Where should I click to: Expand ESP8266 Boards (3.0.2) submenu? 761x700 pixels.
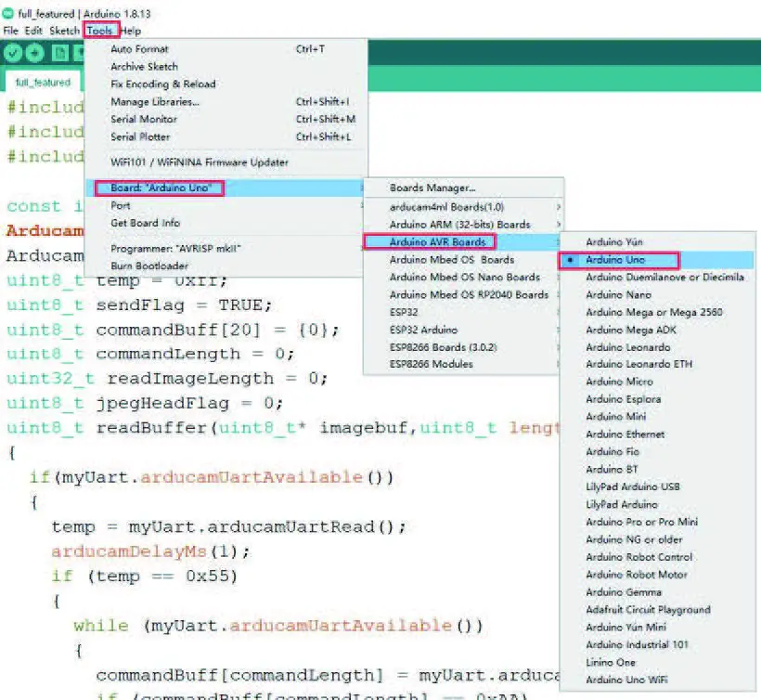463,347
